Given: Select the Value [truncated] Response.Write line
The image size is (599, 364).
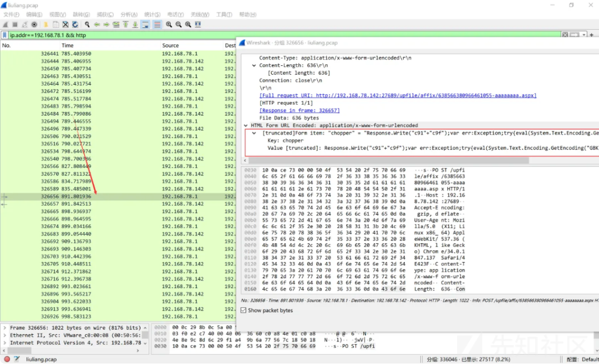Looking at the screenshot, I should click(x=433, y=148).
